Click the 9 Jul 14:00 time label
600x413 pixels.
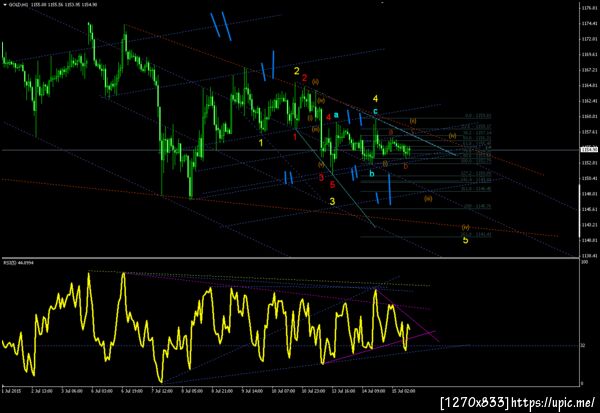point(252,391)
